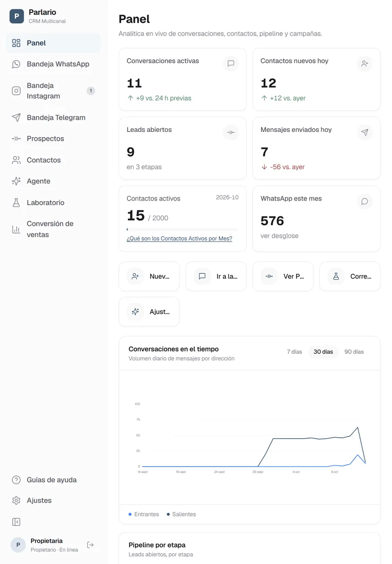The height and width of the screenshot is (564, 392).
Task: Click the Instagram inbox icon
Action: coord(16,91)
